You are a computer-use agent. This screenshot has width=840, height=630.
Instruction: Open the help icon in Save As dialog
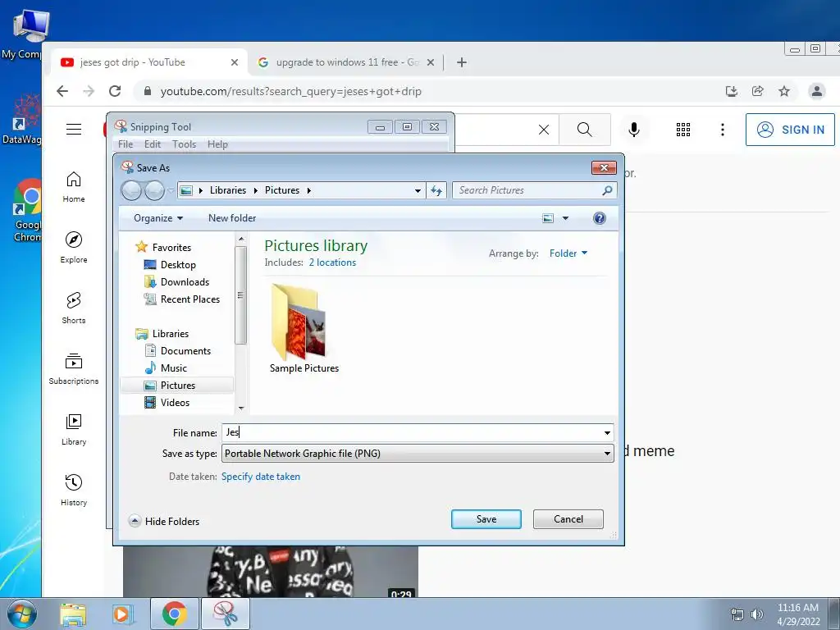pyautogui.click(x=600, y=218)
